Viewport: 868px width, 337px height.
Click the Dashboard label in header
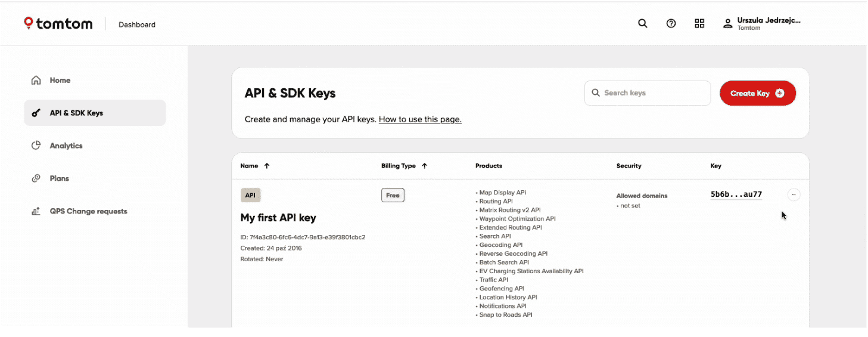point(137,24)
